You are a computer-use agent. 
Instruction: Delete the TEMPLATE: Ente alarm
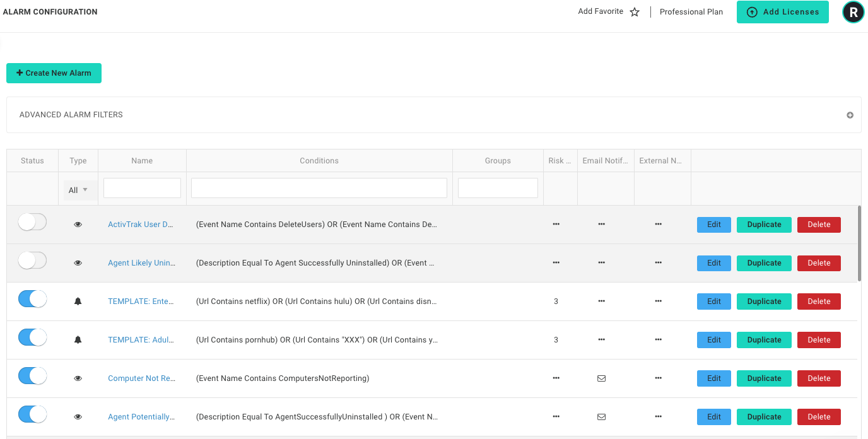(x=819, y=301)
